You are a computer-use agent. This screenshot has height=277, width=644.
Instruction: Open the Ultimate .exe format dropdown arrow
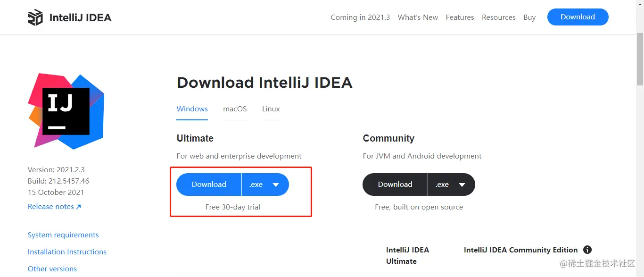click(276, 185)
